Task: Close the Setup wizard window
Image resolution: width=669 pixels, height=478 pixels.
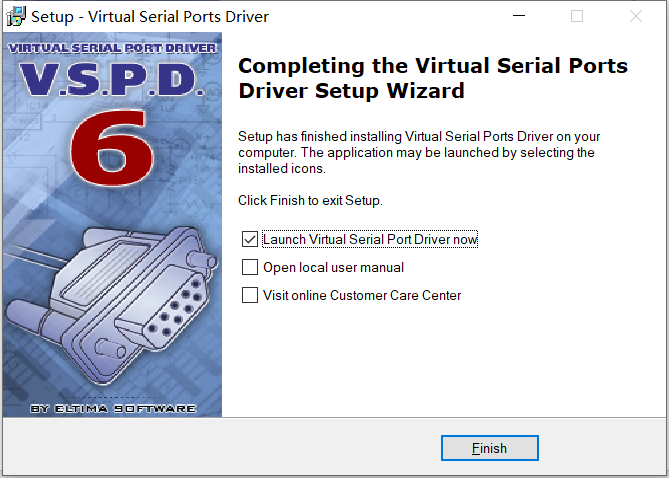Action: pyautogui.click(x=636, y=16)
